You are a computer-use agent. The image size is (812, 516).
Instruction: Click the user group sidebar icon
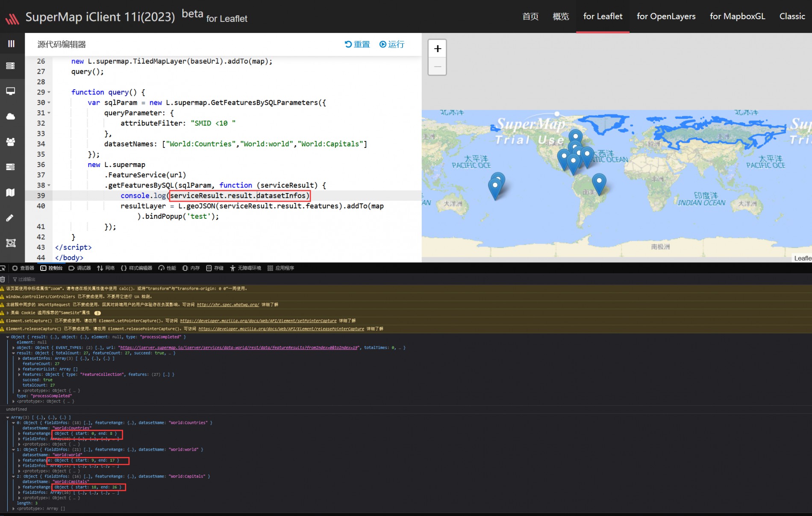click(x=11, y=142)
